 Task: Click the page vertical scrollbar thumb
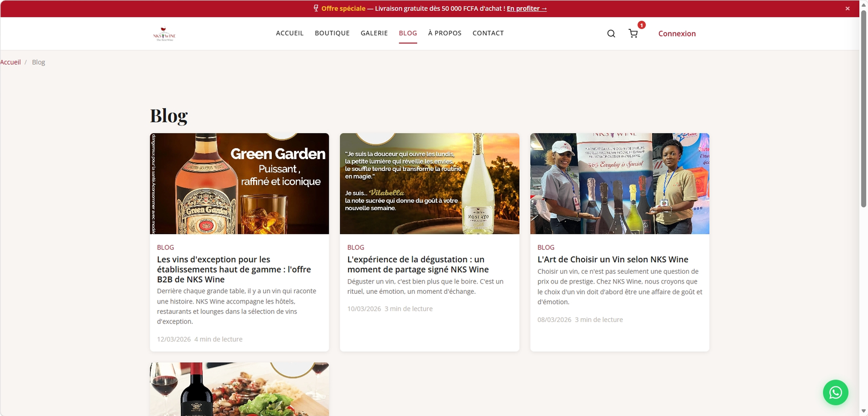click(x=864, y=109)
